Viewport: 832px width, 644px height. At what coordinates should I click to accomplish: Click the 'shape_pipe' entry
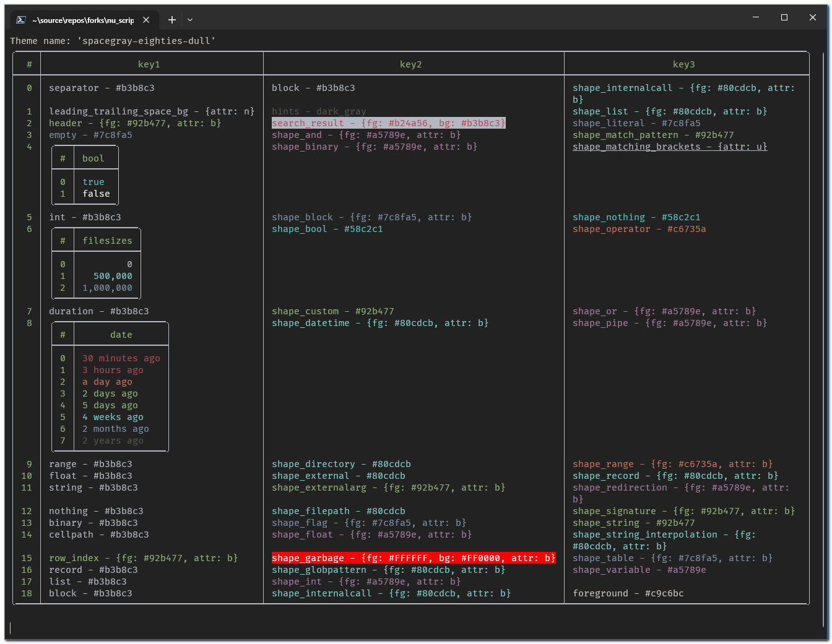(x=670, y=323)
